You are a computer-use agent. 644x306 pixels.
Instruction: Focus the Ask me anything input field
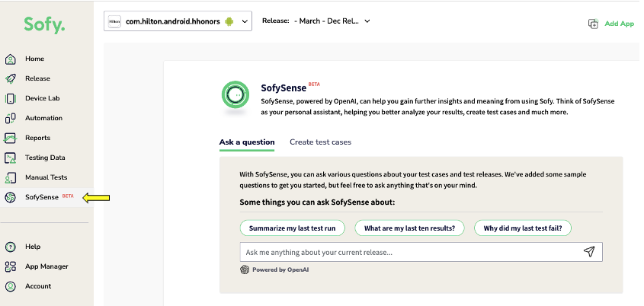pos(421,252)
